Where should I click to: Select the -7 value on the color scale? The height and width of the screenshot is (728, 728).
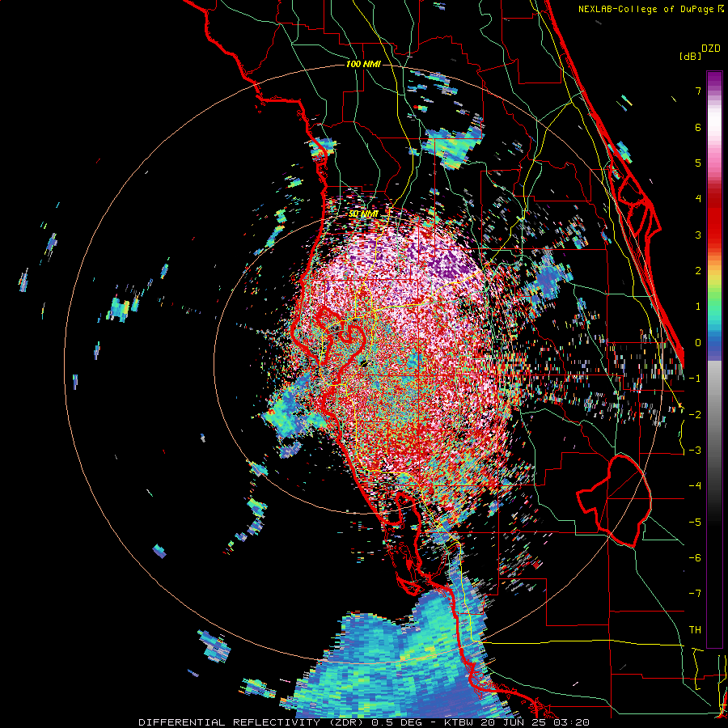click(x=695, y=594)
